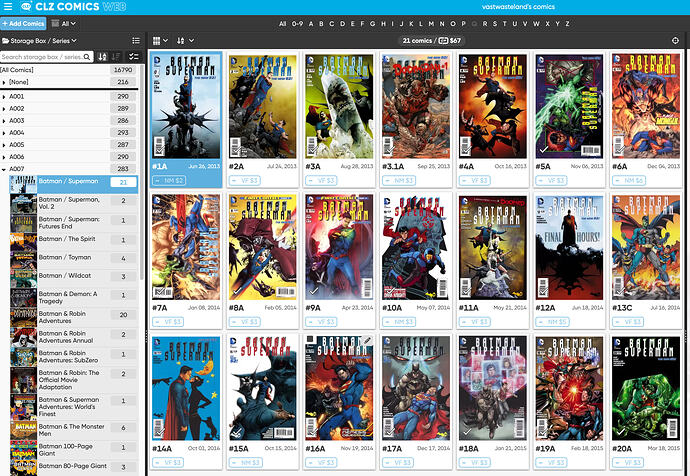Select Batman / Wildcat series
Image resolution: width=690 pixels, height=476 pixels.
[74, 276]
